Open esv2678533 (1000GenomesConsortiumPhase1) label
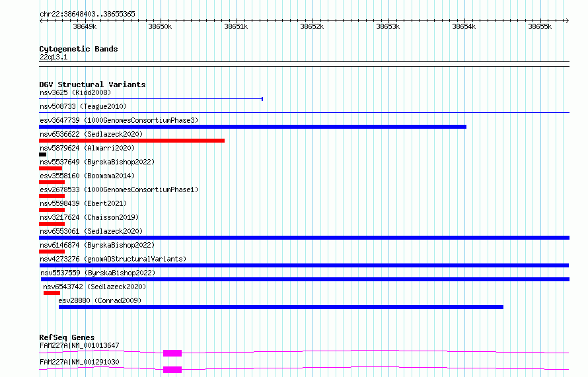This screenshot has height=377, width=588. tap(119, 189)
